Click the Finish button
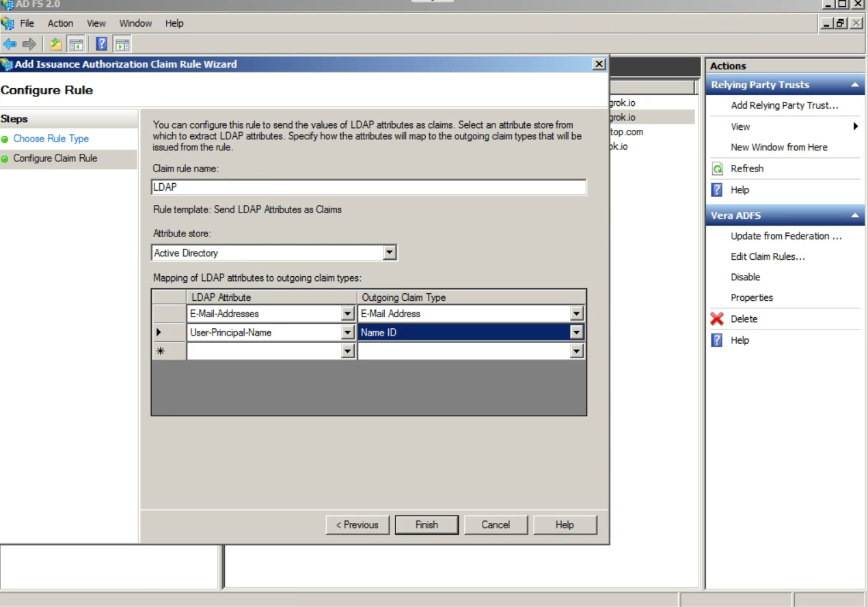 point(426,525)
